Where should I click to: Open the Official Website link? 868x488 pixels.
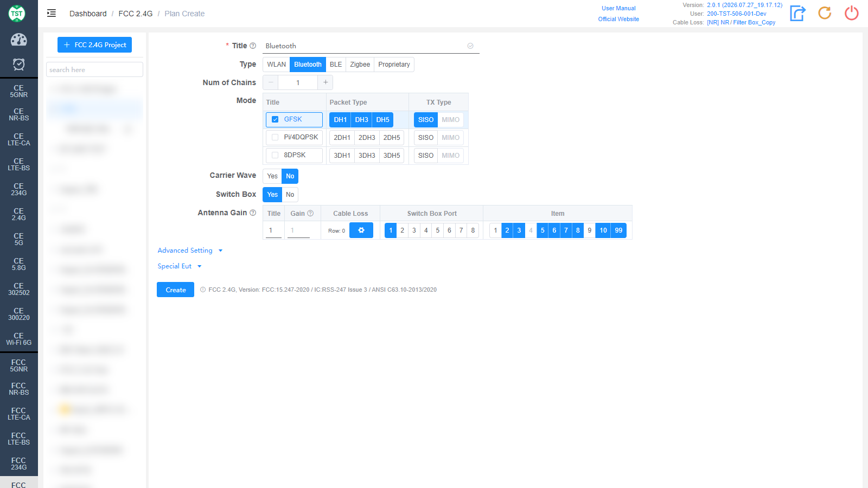click(618, 19)
